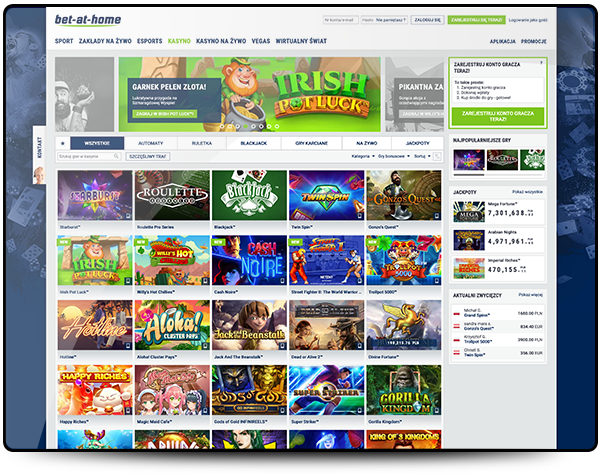Open Wirtualny Świat menu item
This screenshot has height=474, width=600.
coord(301,41)
